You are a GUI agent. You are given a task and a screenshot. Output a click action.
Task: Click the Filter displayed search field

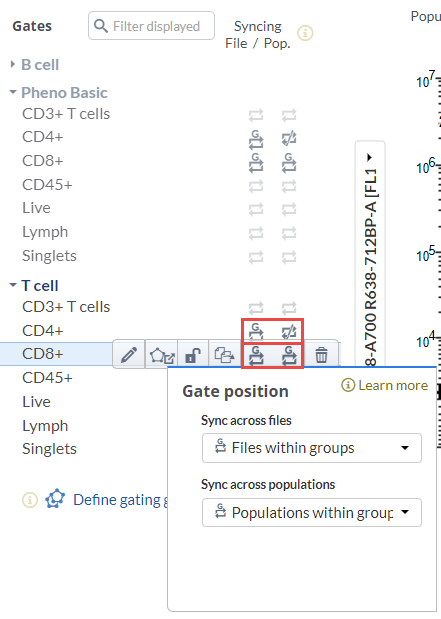152,26
